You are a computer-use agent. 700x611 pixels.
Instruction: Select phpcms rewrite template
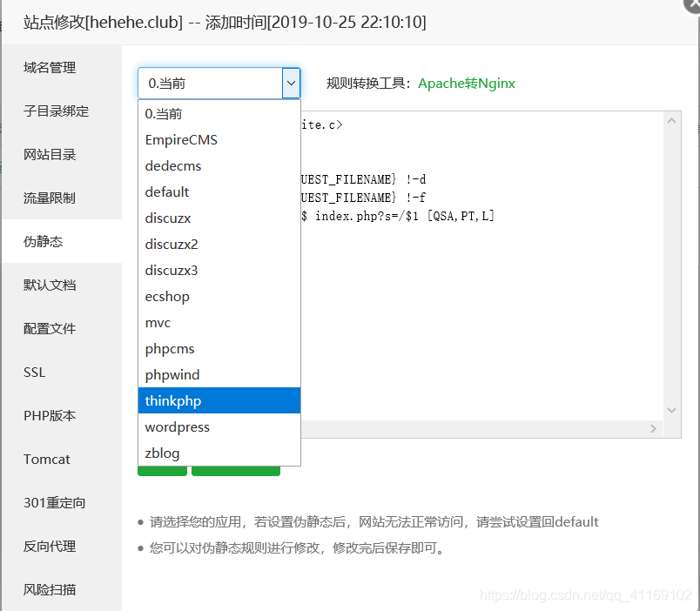pos(219,348)
